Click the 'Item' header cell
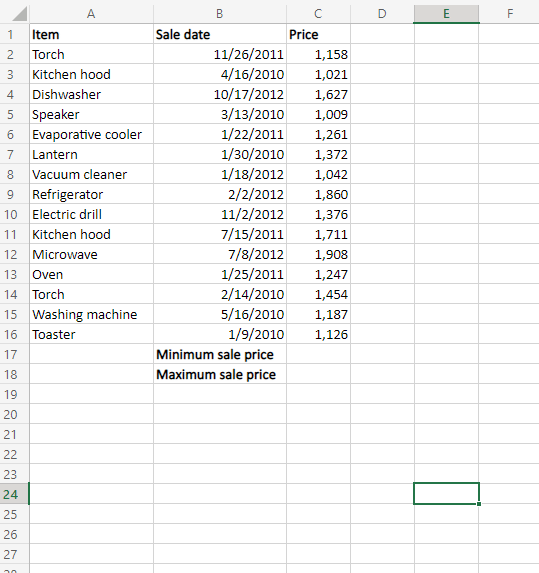 (x=91, y=34)
